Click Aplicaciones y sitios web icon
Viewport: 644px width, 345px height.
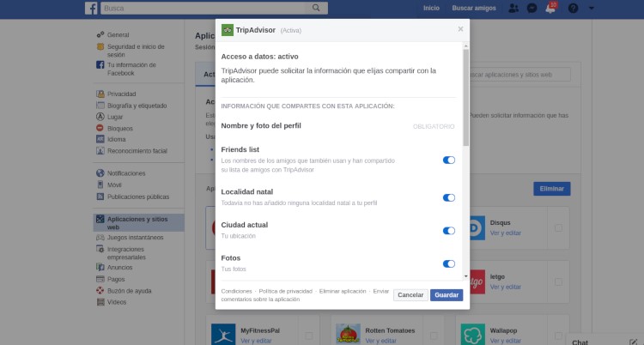click(x=100, y=219)
